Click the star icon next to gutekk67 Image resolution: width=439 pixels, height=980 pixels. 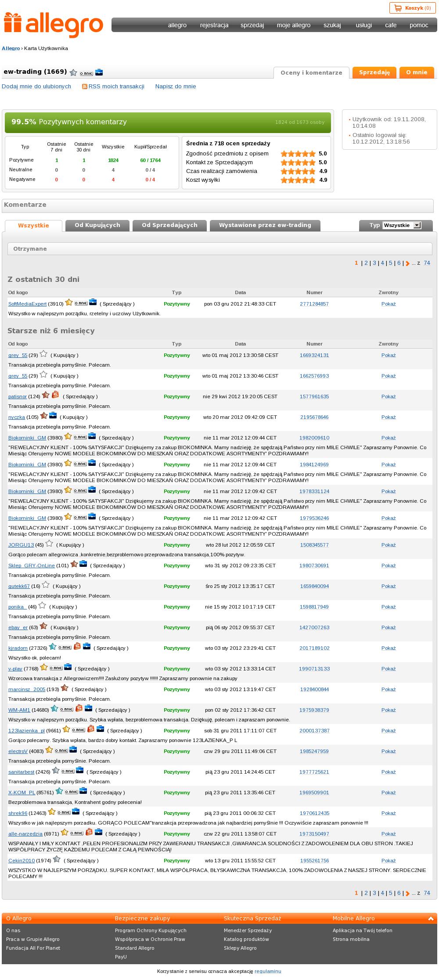click(46, 584)
